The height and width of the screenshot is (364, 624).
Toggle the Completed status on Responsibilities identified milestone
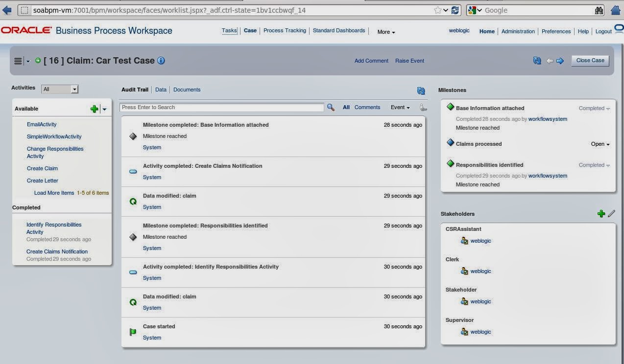tap(594, 165)
